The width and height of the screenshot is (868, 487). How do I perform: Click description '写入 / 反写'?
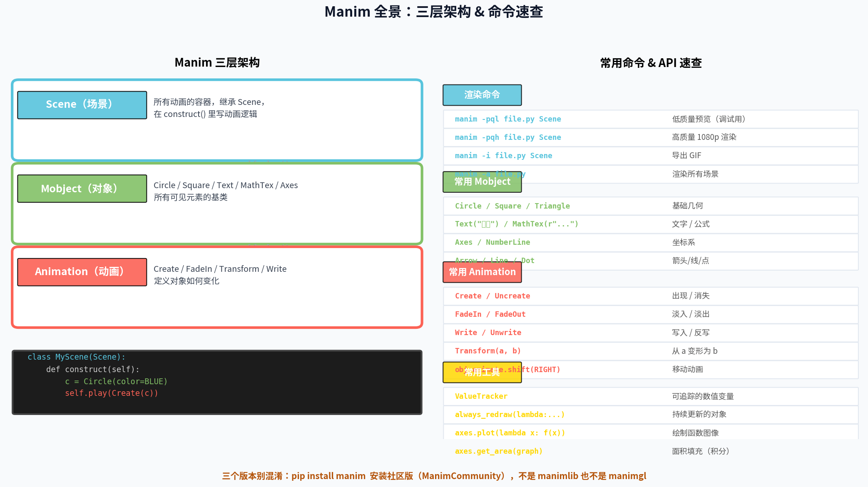tap(691, 333)
